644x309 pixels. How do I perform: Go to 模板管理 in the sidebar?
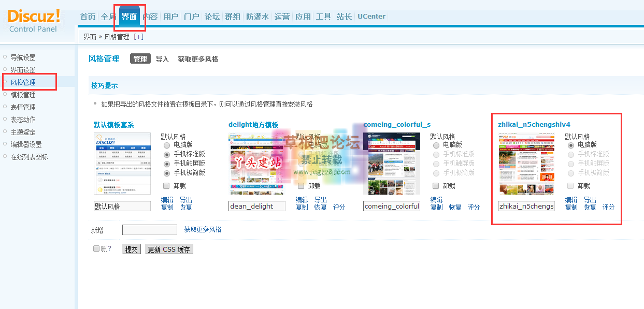(x=23, y=95)
